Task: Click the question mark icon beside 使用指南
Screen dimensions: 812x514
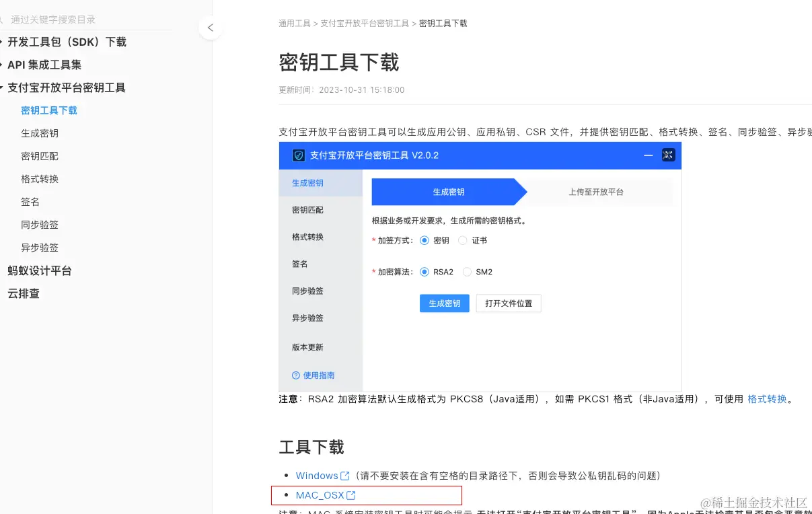Action: (295, 375)
